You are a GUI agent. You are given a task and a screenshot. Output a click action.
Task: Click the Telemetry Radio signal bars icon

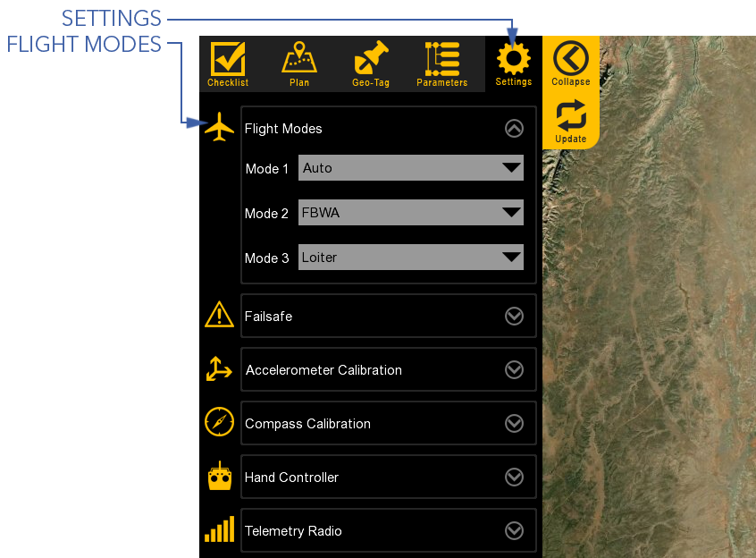click(x=219, y=529)
